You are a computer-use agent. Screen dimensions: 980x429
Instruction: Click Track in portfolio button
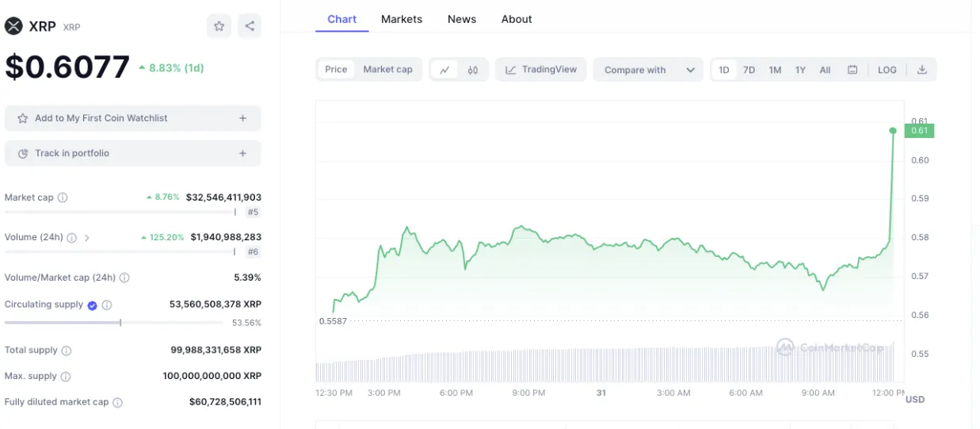tap(133, 153)
